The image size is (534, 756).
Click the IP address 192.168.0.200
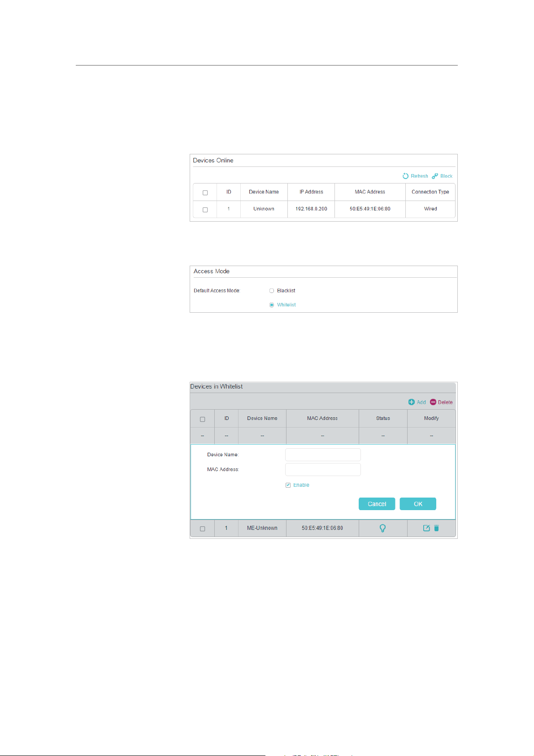311,209
